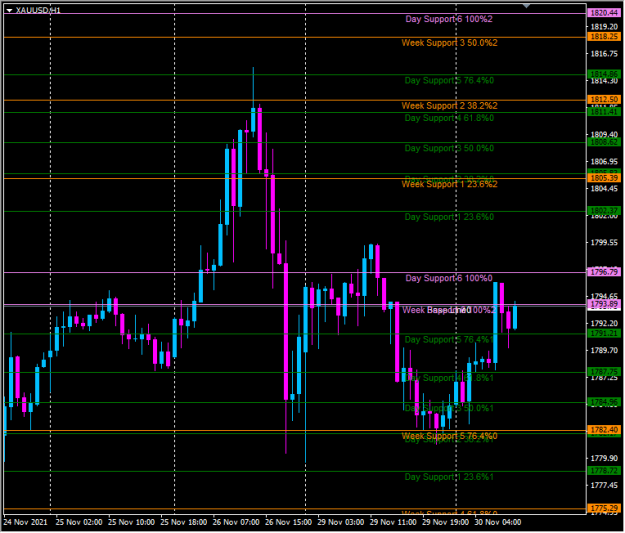Click the '29 Nov 03:00' time axis label
Viewport: 625px width, 533px height.
point(341,522)
